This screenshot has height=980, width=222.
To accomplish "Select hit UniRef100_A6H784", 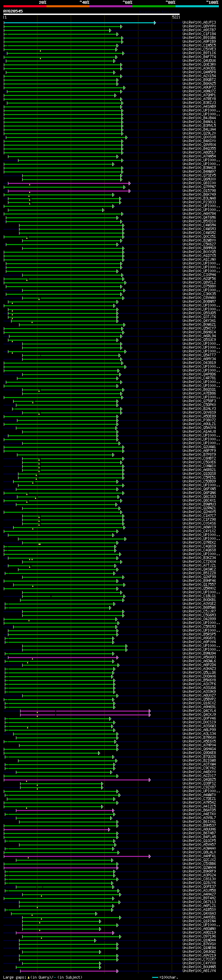I will click(199, 213).
